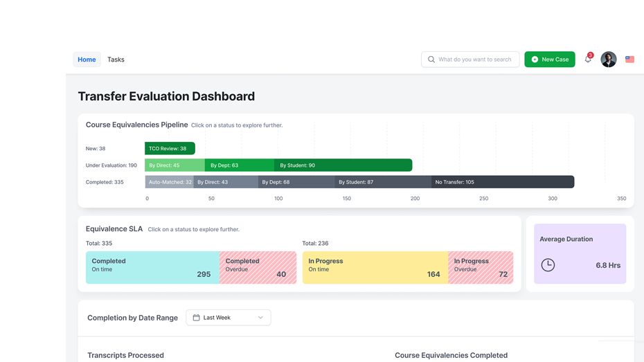This screenshot has width=644, height=362.
Task: Click the 'Completed: 335' row label
Action: [x=105, y=182]
